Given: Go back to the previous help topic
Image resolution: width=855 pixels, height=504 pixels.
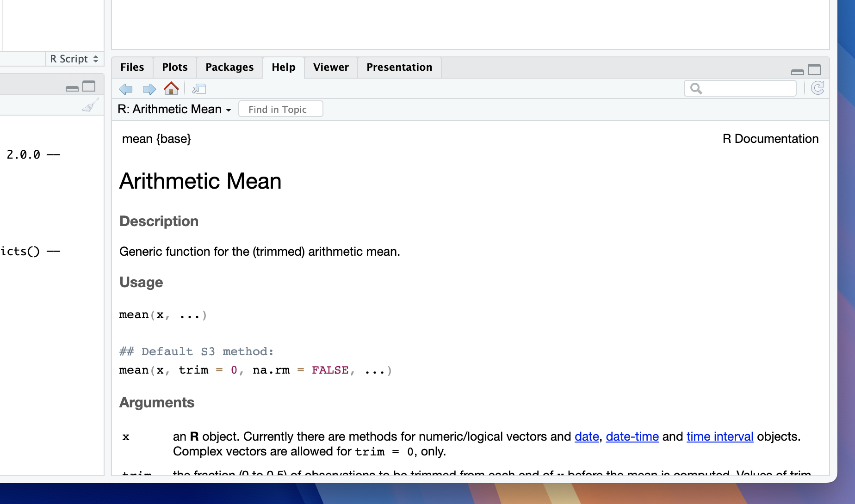Looking at the screenshot, I should click(126, 89).
